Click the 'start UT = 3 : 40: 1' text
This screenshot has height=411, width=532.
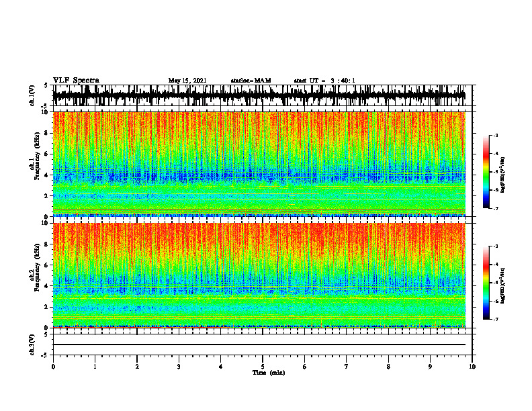(324, 81)
